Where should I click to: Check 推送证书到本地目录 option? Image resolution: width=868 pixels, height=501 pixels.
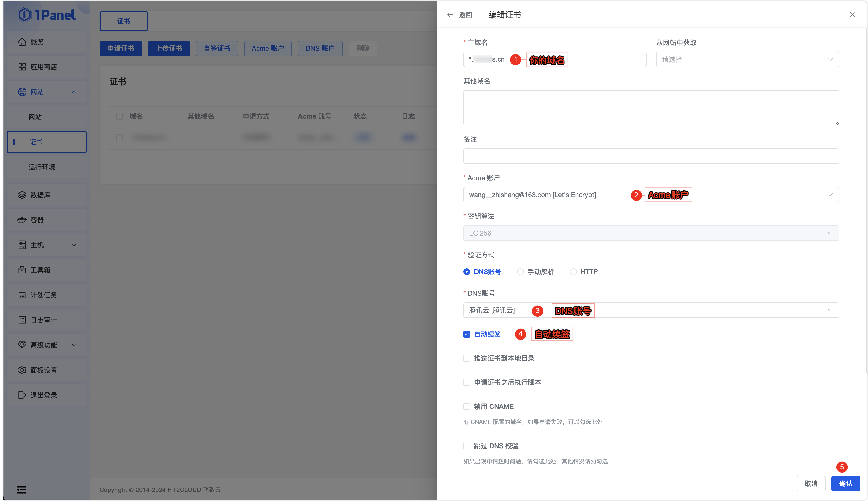click(x=467, y=358)
